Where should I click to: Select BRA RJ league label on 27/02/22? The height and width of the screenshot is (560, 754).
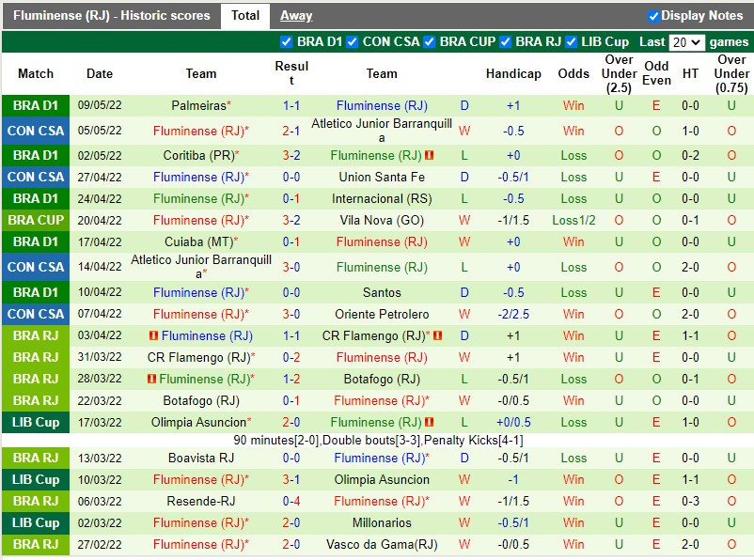(x=36, y=544)
